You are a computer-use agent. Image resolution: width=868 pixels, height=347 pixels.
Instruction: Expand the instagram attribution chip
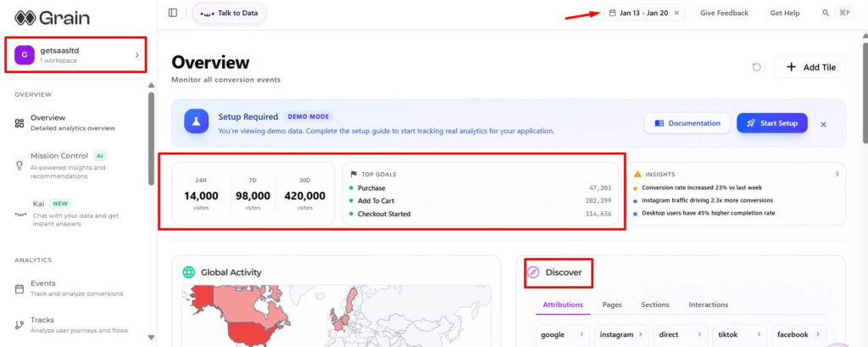pos(622,334)
